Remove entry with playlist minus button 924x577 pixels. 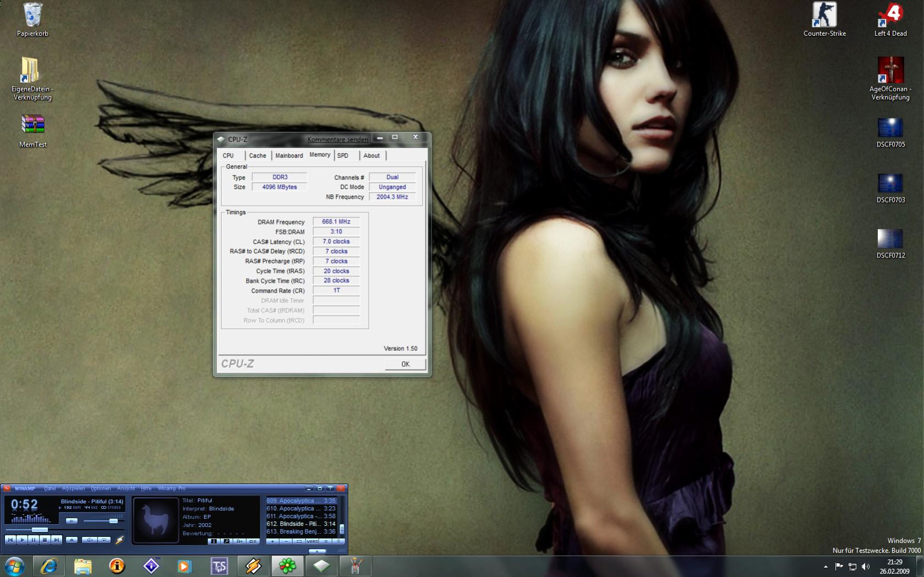[x=286, y=541]
